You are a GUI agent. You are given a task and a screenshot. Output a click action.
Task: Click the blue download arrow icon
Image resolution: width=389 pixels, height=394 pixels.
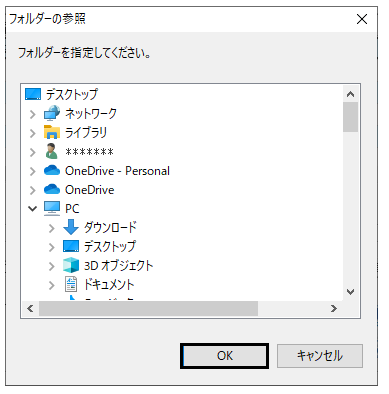(x=71, y=227)
